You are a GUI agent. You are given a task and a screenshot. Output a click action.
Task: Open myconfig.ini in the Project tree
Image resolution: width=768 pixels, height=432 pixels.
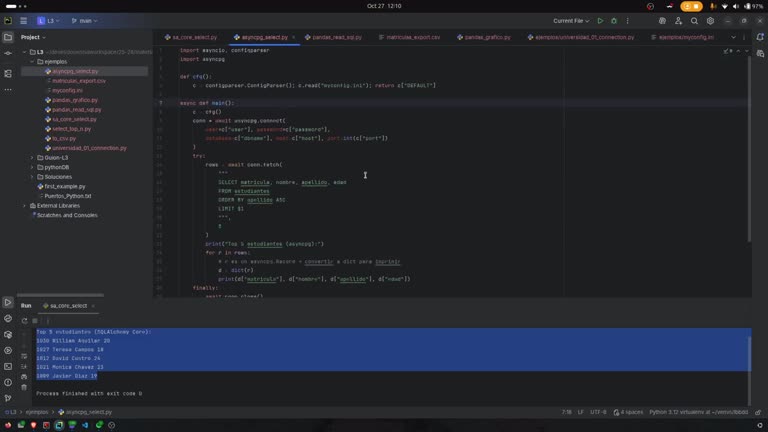(67, 91)
